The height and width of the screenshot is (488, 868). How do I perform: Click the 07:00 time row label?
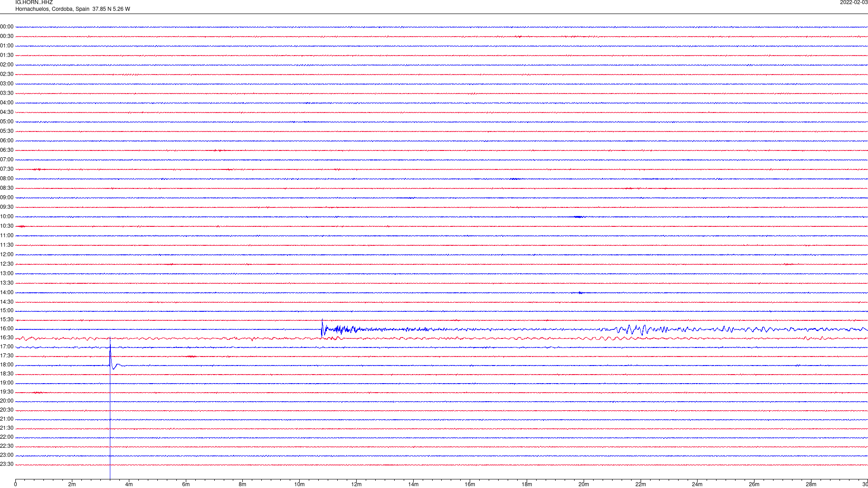(7, 160)
